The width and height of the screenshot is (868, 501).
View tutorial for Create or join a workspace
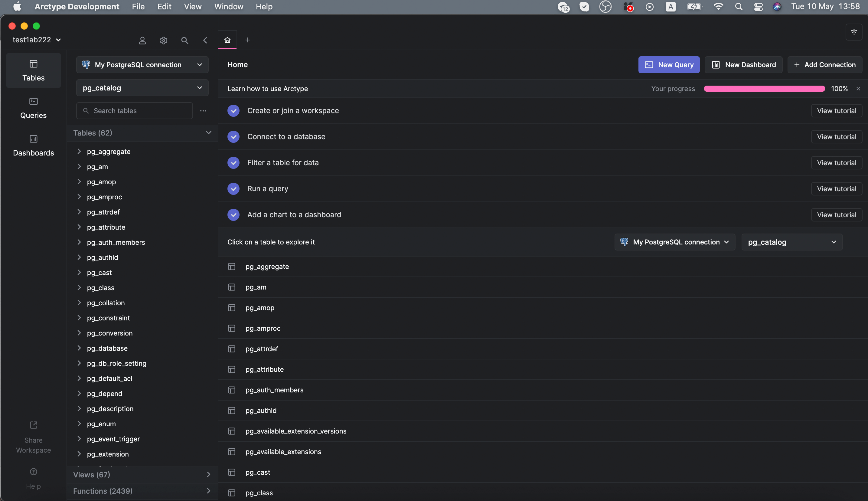tap(836, 111)
